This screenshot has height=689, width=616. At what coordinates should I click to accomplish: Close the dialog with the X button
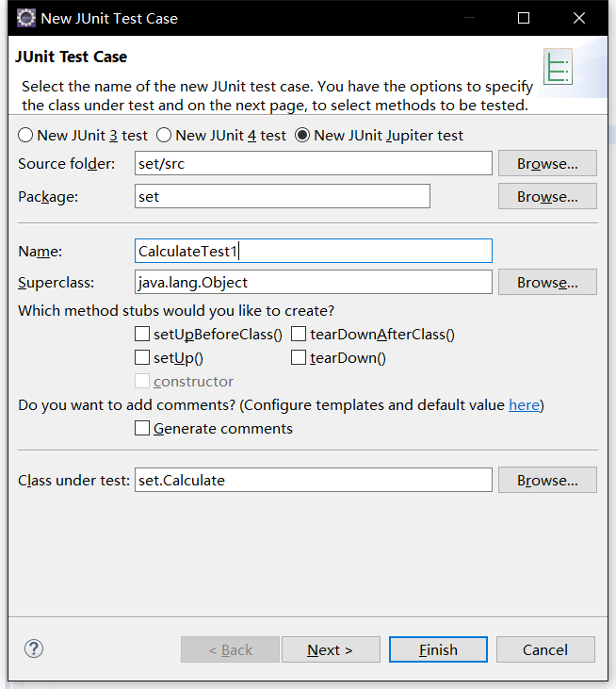(579, 18)
